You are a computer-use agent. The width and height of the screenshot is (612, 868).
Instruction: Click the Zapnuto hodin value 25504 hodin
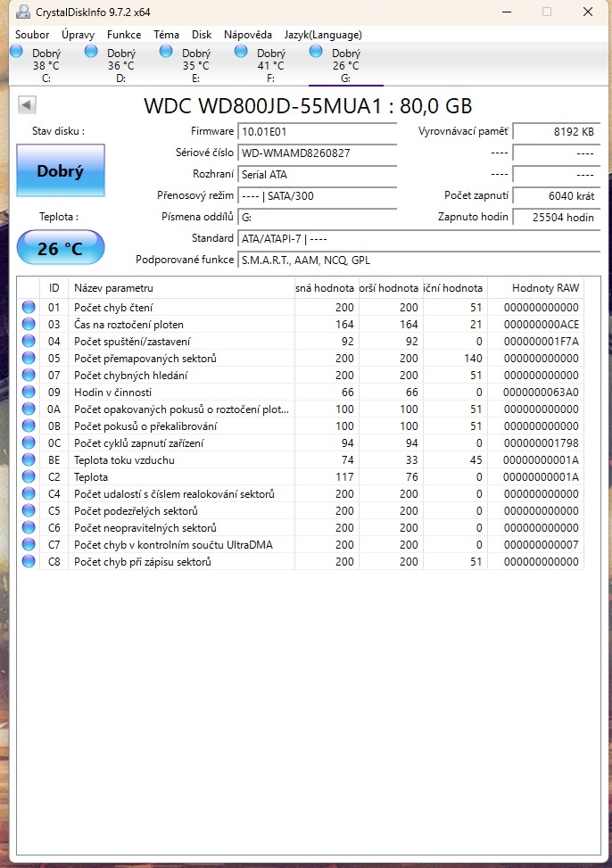(x=556, y=218)
